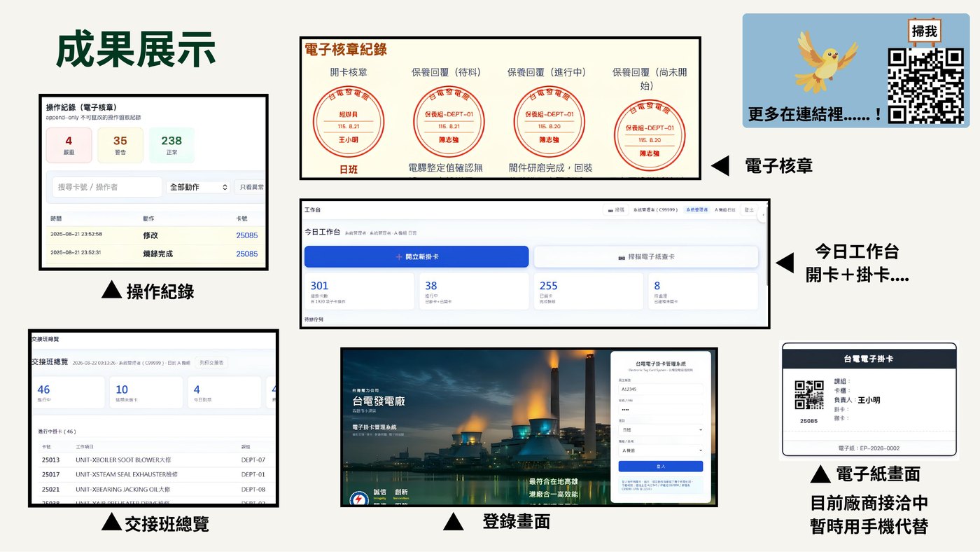Click the 交接班總覽 page heading
Viewport: 980px width, 552px height.
click(x=50, y=362)
